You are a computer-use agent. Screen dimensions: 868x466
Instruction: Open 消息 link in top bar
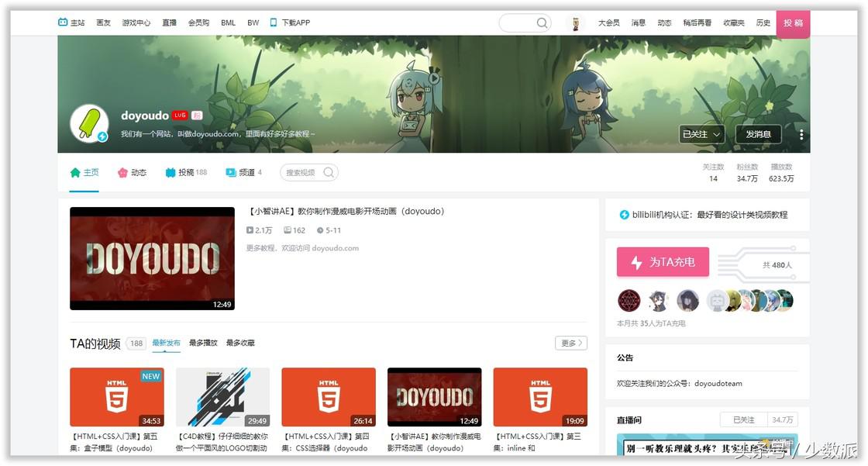click(639, 22)
